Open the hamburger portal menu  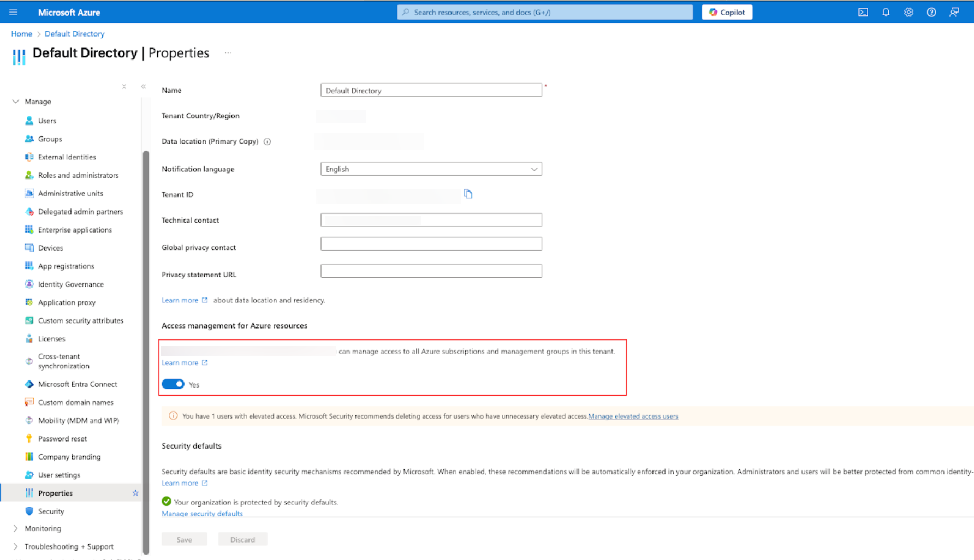(x=14, y=12)
